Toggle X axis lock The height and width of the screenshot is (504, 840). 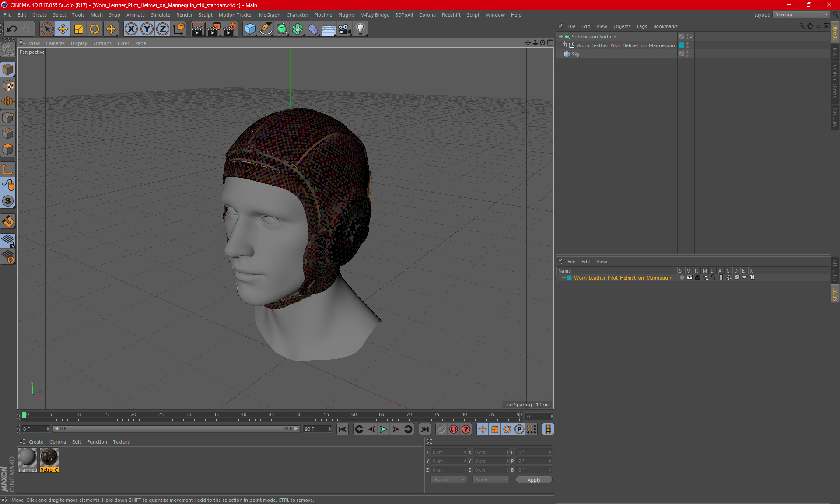(x=131, y=29)
